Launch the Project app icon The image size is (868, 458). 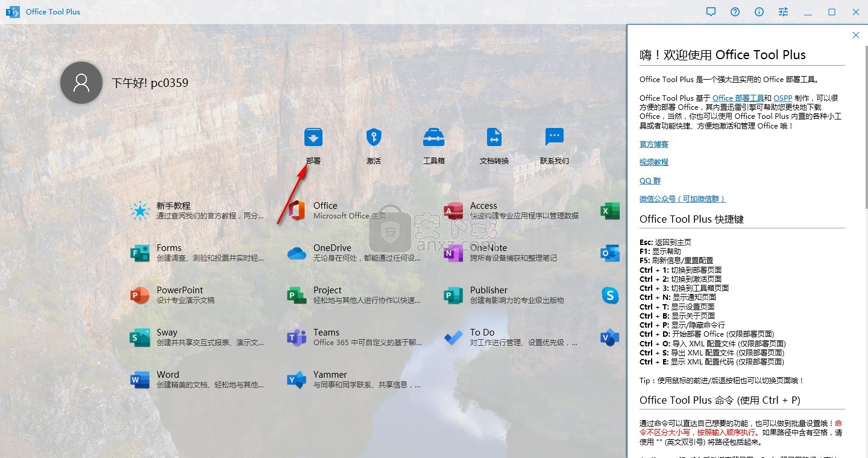[x=297, y=295]
